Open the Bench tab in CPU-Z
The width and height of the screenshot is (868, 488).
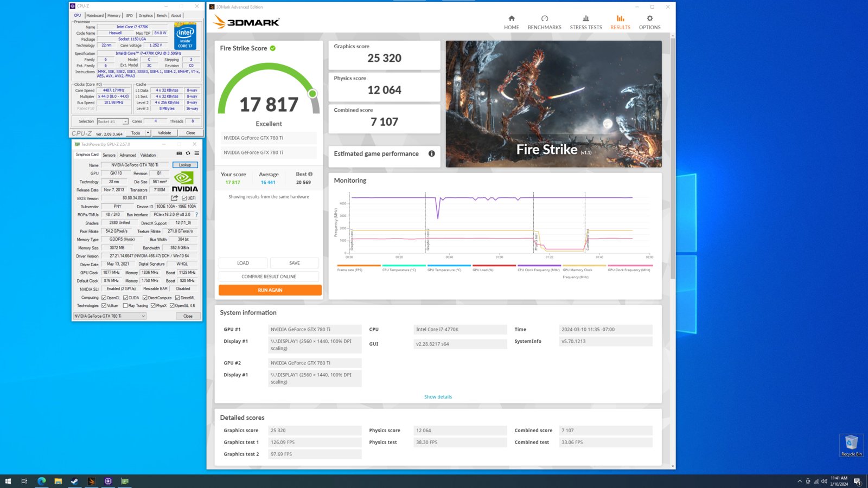162,15
